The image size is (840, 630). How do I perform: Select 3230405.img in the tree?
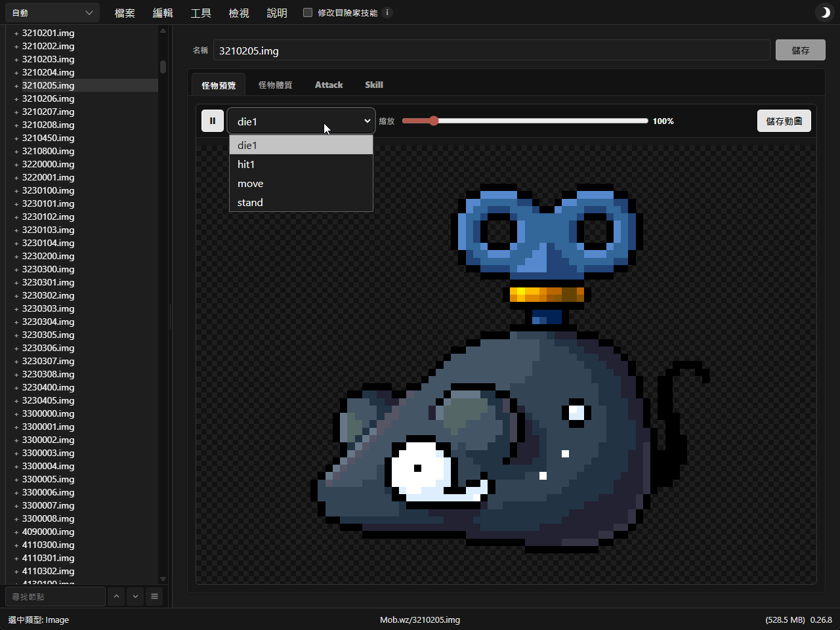(x=48, y=400)
